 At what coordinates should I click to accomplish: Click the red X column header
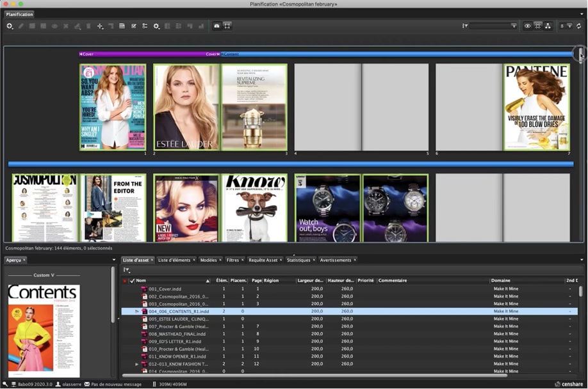coord(125,281)
